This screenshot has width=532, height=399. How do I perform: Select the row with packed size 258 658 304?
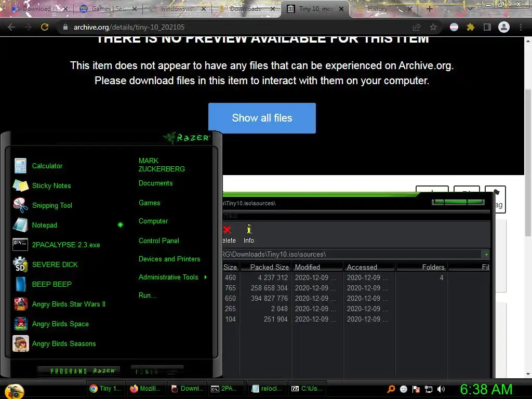coord(356,288)
